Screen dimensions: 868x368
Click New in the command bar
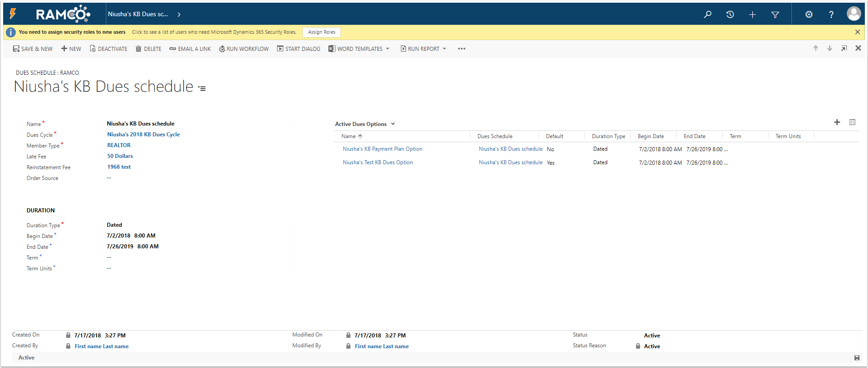click(x=71, y=49)
